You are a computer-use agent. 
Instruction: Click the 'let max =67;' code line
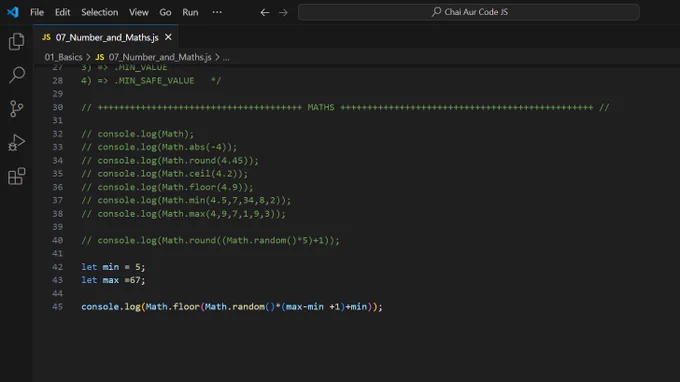(x=113, y=280)
